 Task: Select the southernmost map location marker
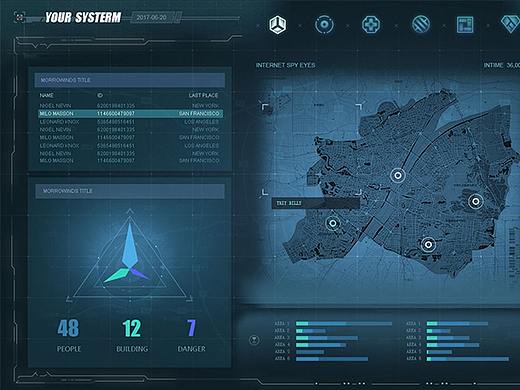[428, 245]
